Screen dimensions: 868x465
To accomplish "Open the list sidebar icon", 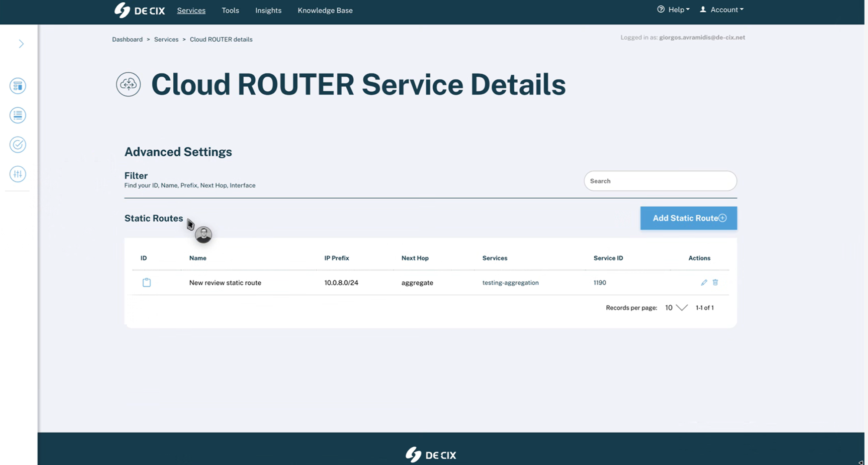I will [x=18, y=115].
